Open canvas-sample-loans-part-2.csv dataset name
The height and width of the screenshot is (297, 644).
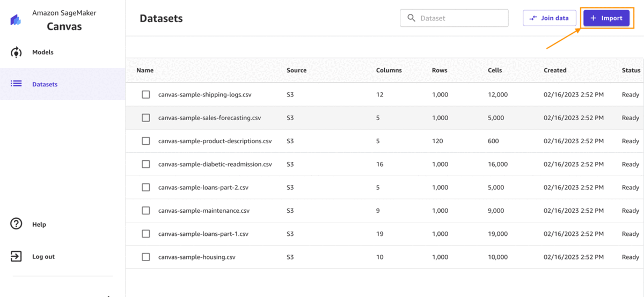pos(203,187)
